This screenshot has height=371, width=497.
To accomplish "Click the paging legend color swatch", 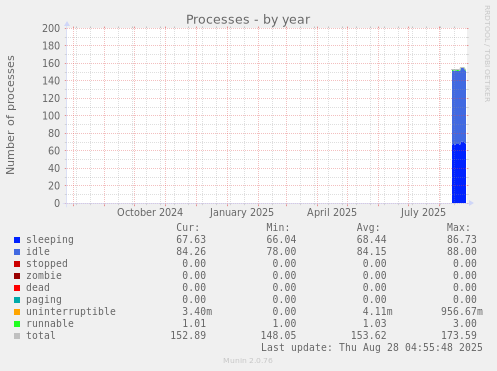I will coord(17,300).
